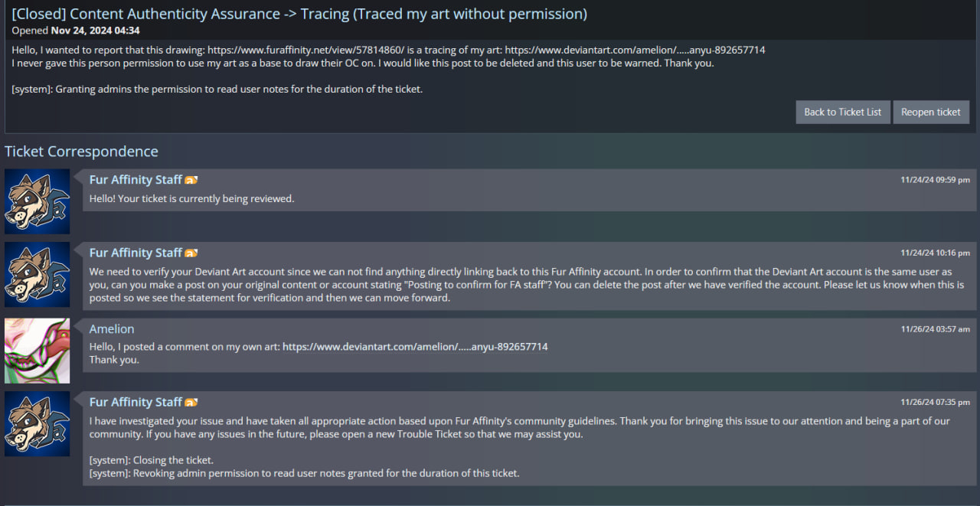Click the Ticket Correspondence heading
This screenshot has width=980, height=506.
(81, 152)
